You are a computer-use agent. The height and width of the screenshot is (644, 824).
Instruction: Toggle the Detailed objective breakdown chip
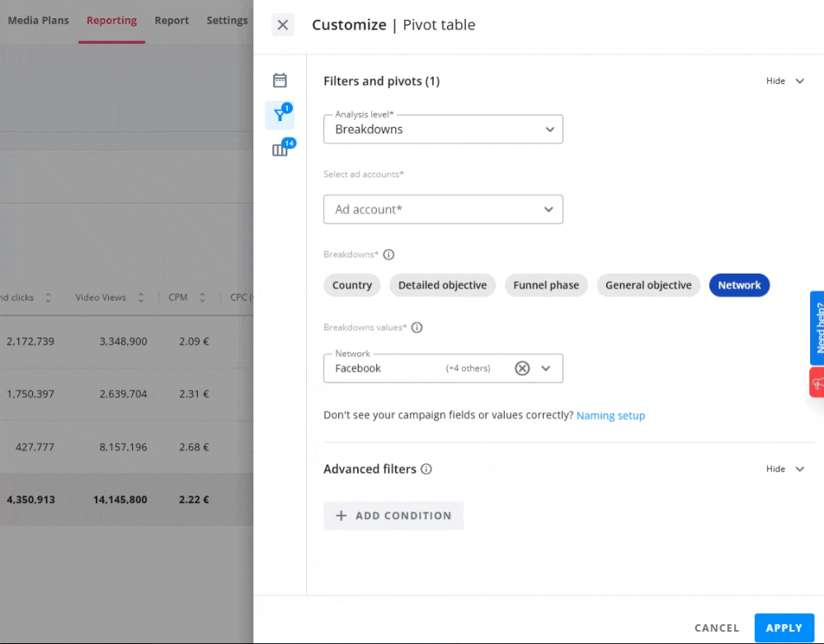coord(442,285)
